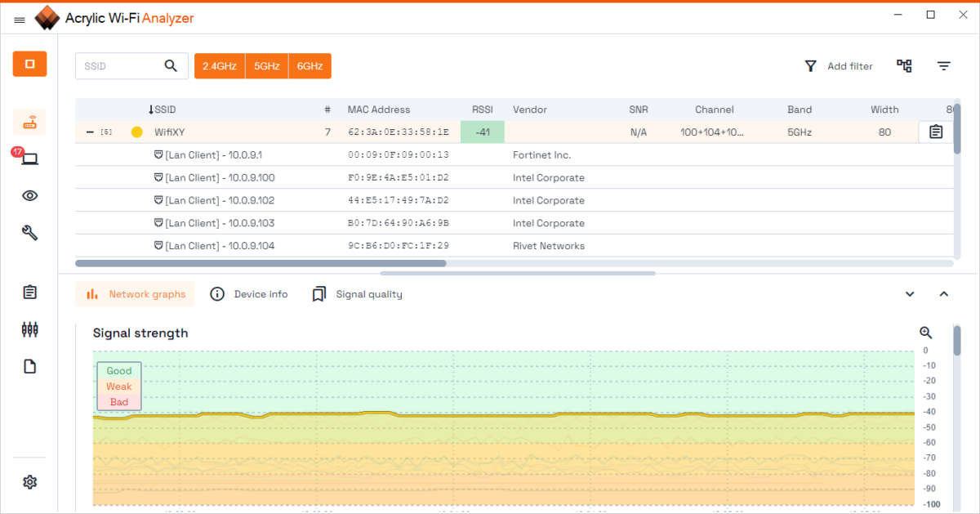
Task: Open the wrench tools section
Action: pyautogui.click(x=29, y=233)
